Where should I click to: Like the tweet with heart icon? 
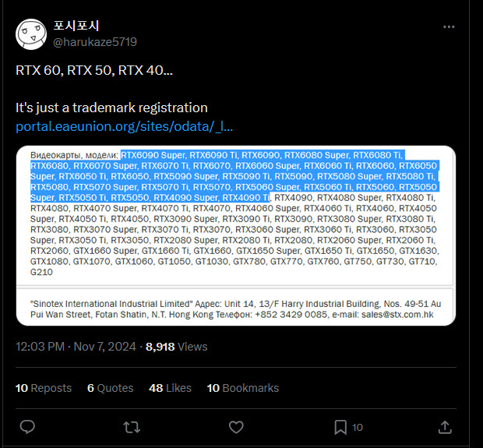(x=236, y=427)
